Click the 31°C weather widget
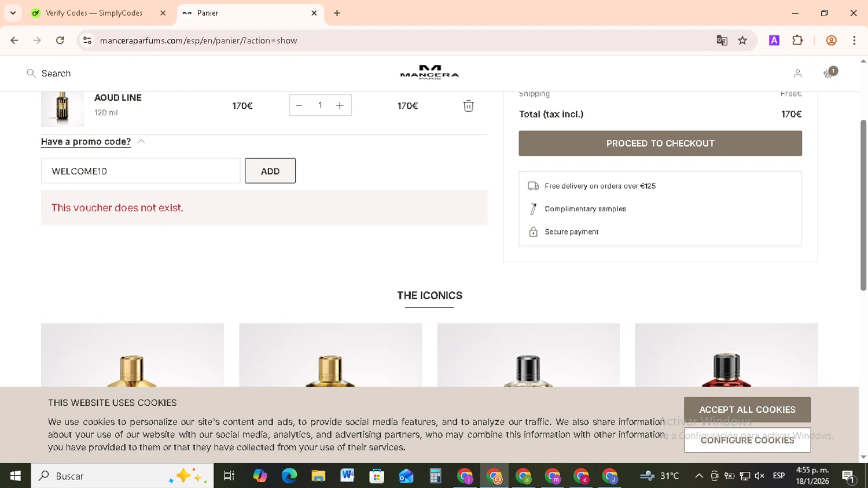 (660, 476)
